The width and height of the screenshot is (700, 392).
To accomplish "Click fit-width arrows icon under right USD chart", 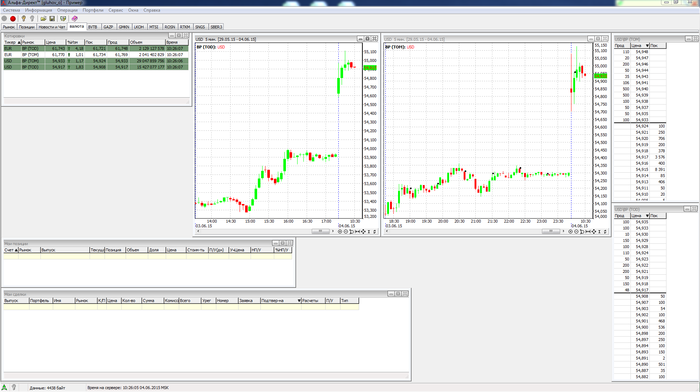I will (588, 232).
